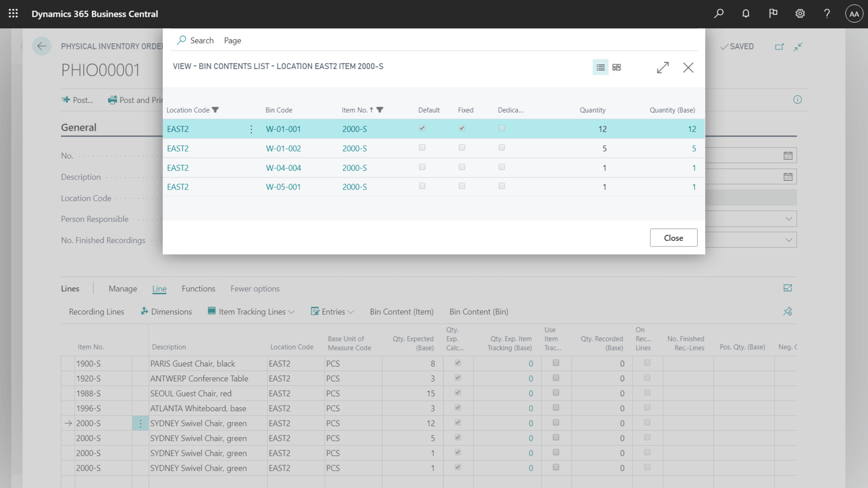Open Quantity (Base) value 5 drilldown

coord(693,148)
